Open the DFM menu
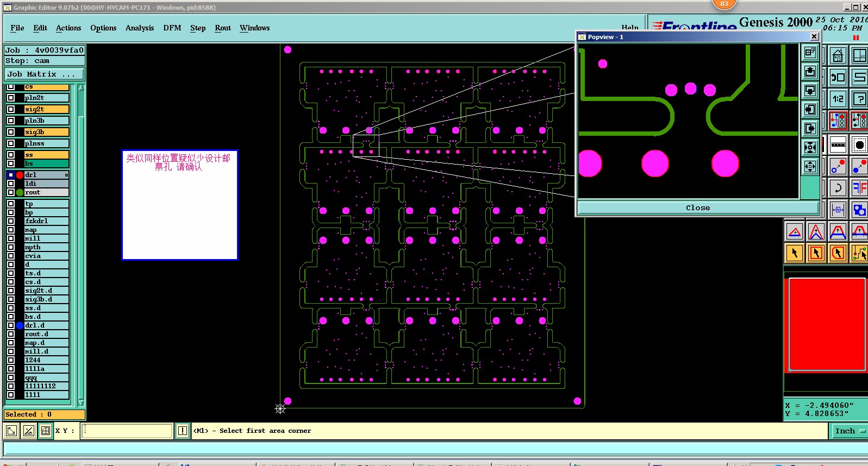The image size is (868, 466). click(172, 28)
